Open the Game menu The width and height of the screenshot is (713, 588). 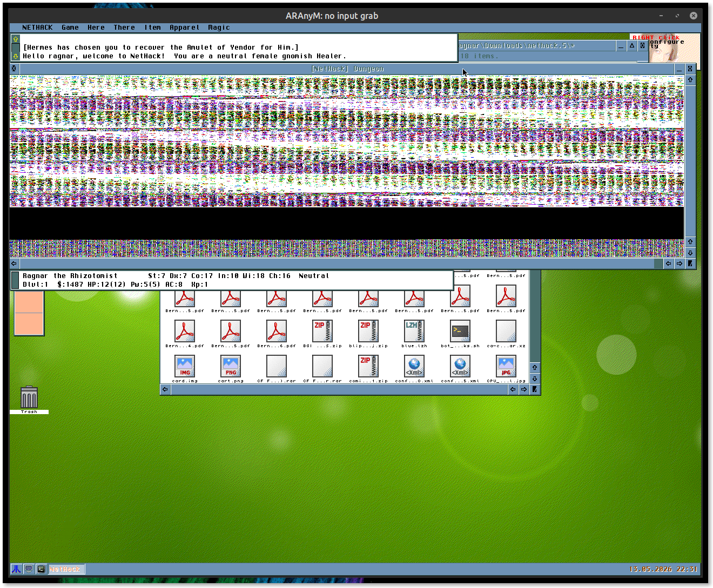70,28
